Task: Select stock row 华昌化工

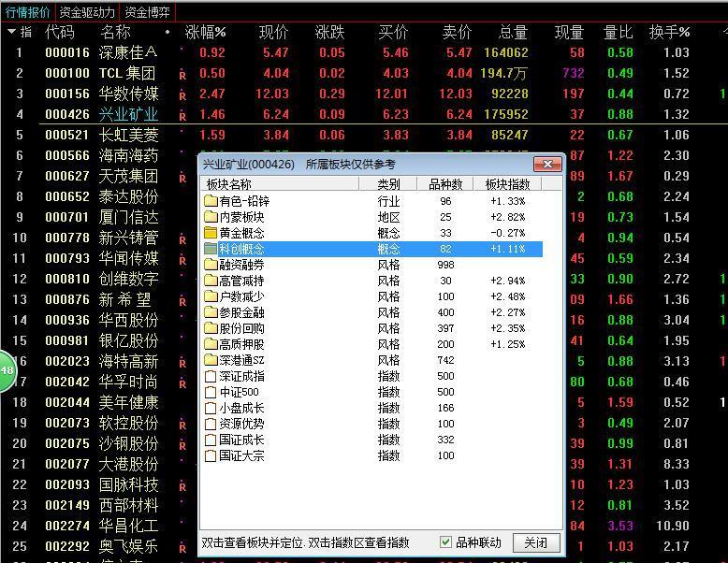Action: tap(128, 526)
